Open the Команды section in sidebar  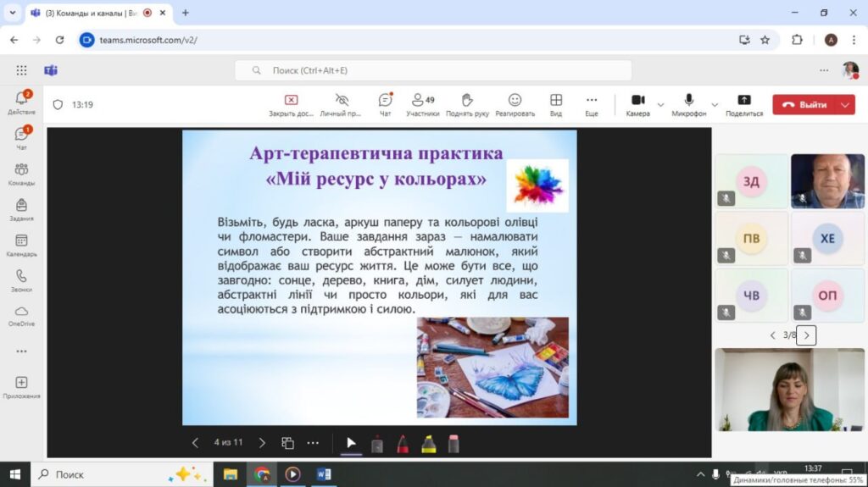[21, 174]
